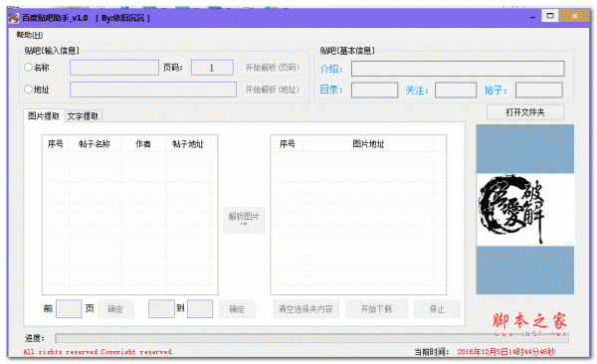The height and width of the screenshot is (364, 597).
Task: Click the 吾爱破解 logo image
Action: (525, 210)
